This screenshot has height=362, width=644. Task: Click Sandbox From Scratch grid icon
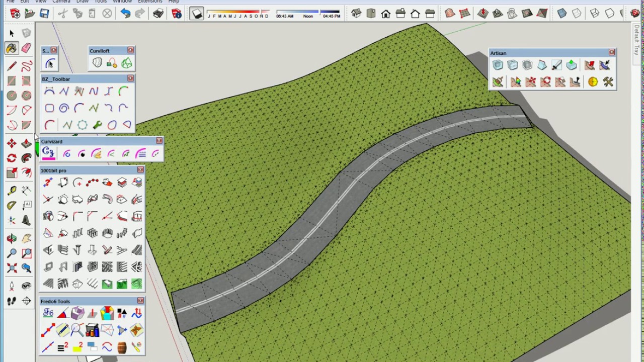[464, 14]
